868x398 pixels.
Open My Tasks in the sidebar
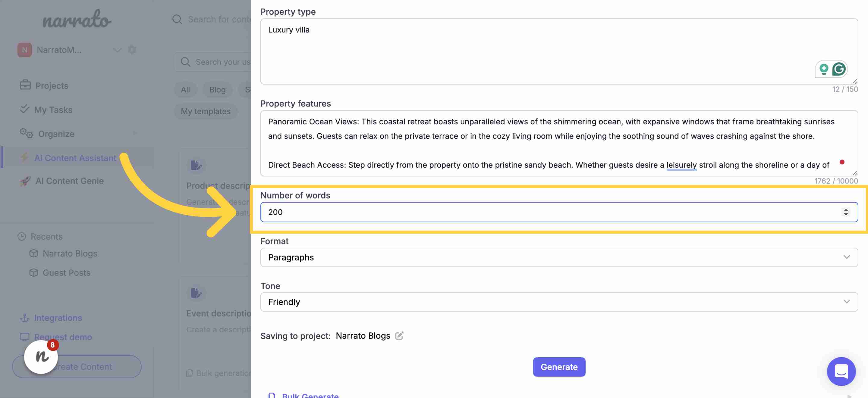pyautogui.click(x=53, y=110)
